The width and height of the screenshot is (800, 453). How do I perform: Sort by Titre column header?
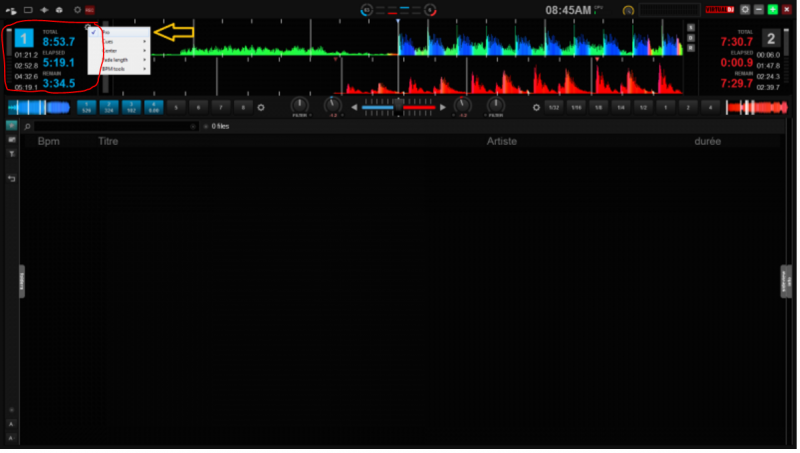tap(108, 141)
